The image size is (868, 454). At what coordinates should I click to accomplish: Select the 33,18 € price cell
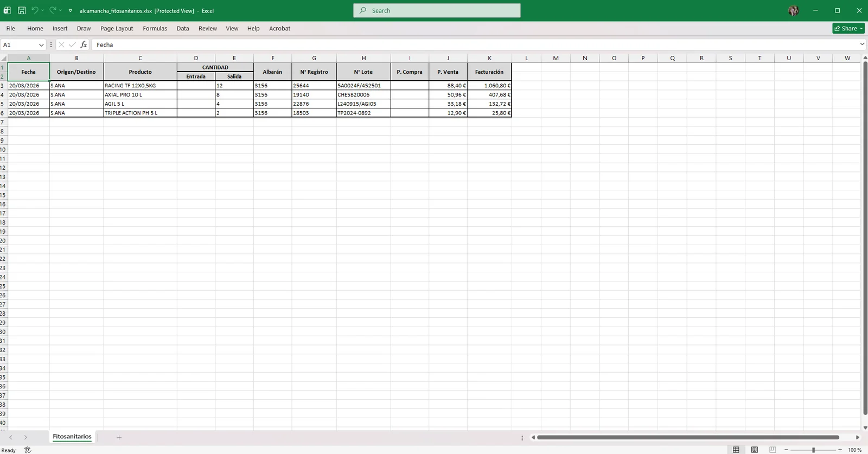(448, 104)
